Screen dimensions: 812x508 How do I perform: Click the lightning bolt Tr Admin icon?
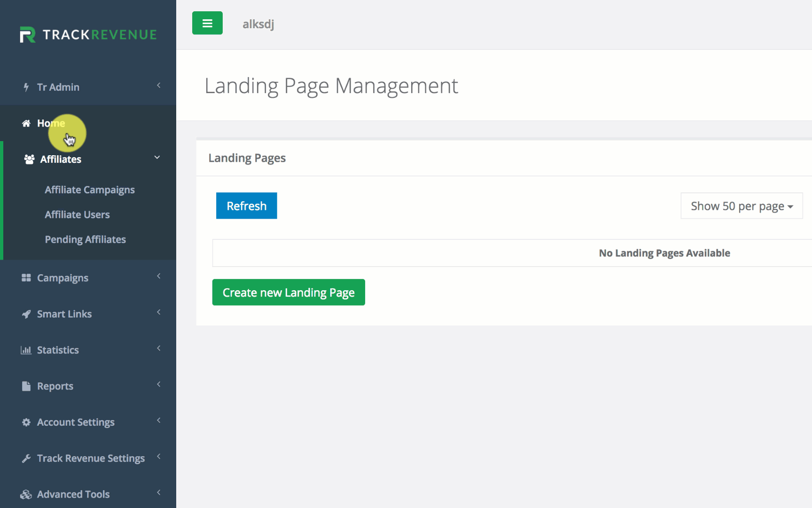point(26,87)
